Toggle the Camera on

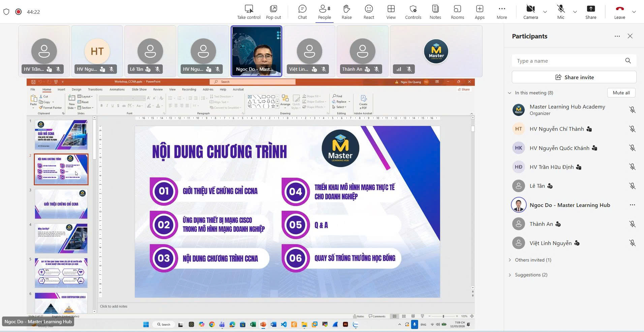(530, 12)
